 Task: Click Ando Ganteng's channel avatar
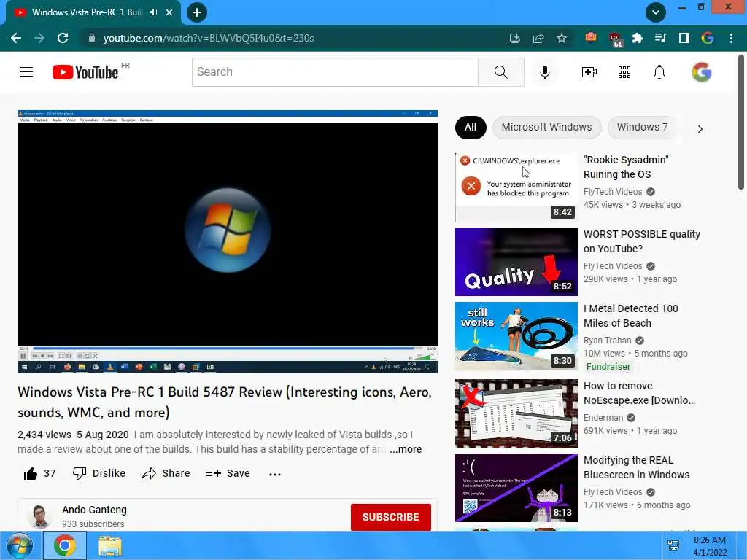point(40,516)
